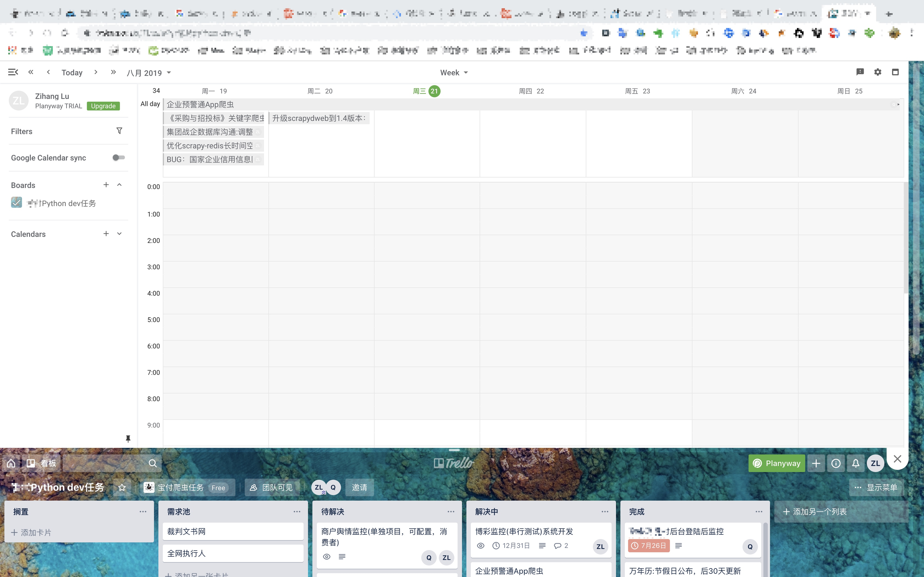Open the 需求池 list menu dots
Image resolution: width=924 pixels, height=577 pixels.
[297, 511]
